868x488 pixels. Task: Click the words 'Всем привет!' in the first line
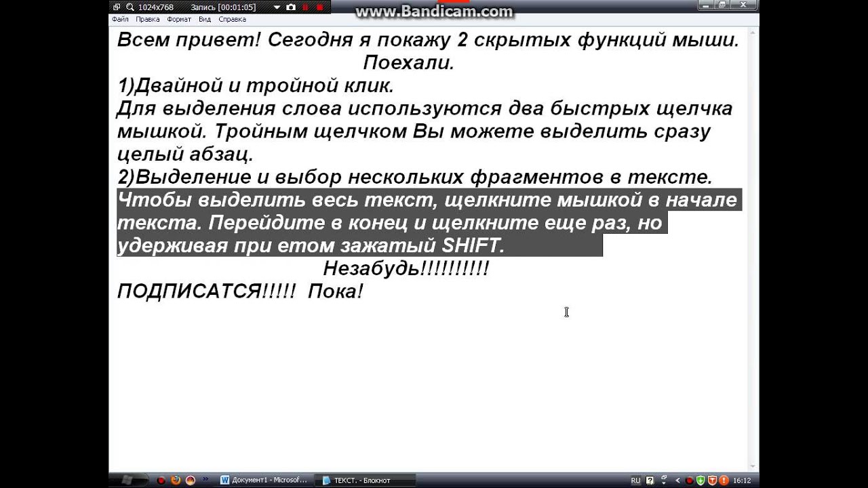tap(189, 40)
